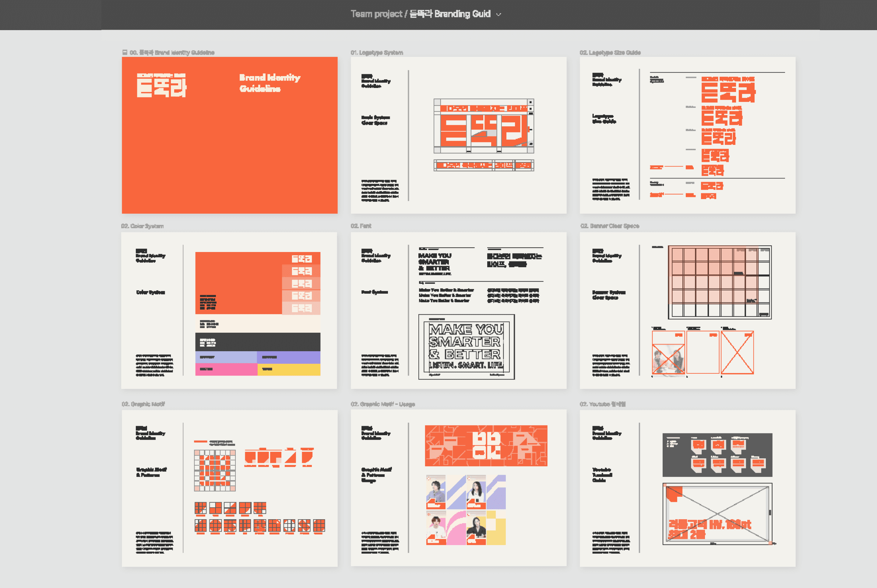The width and height of the screenshot is (877, 588).
Task: Select the Graphic Motif - Usage frame label
Action: (382, 404)
